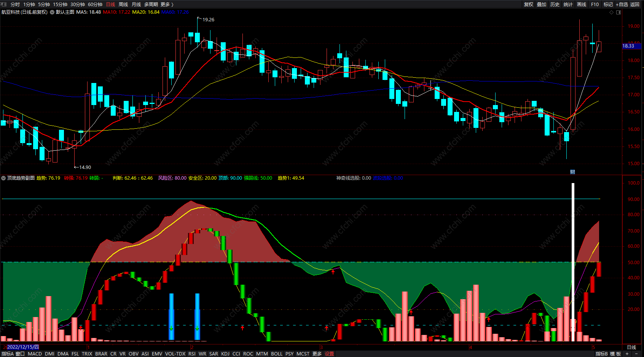This screenshot has width=644, height=357.
Task: Switch to 分时 intraday view
Action: (15, 5)
